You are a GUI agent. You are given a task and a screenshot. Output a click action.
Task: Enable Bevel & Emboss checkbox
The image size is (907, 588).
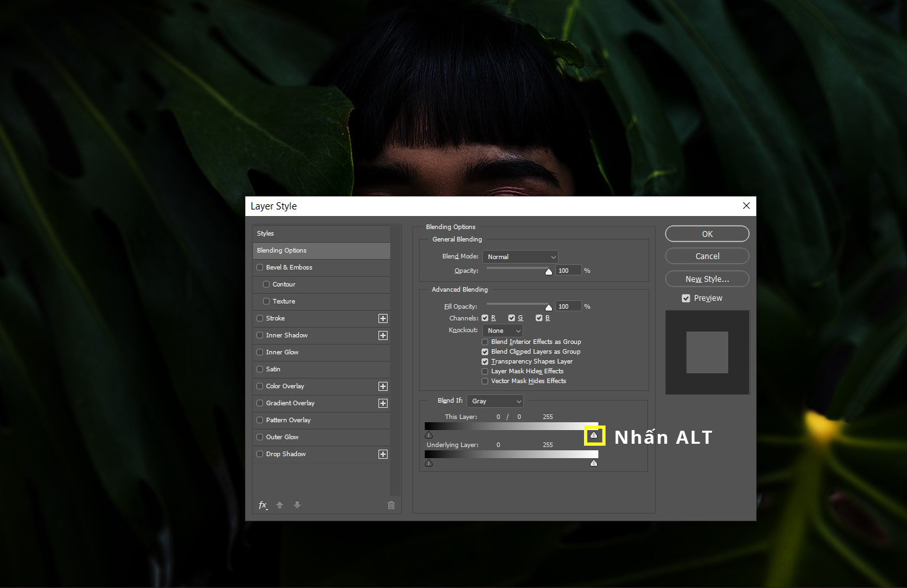click(260, 268)
